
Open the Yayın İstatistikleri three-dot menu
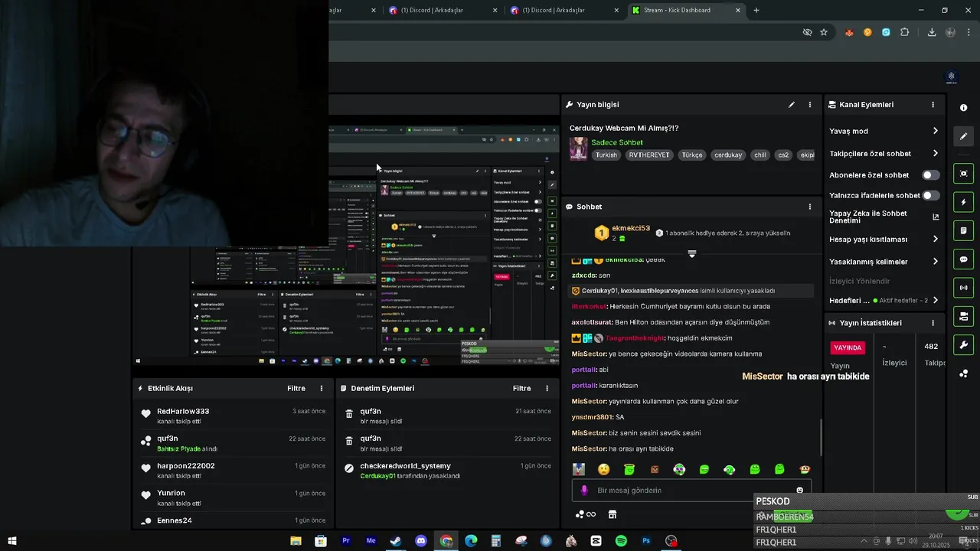[x=933, y=323]
